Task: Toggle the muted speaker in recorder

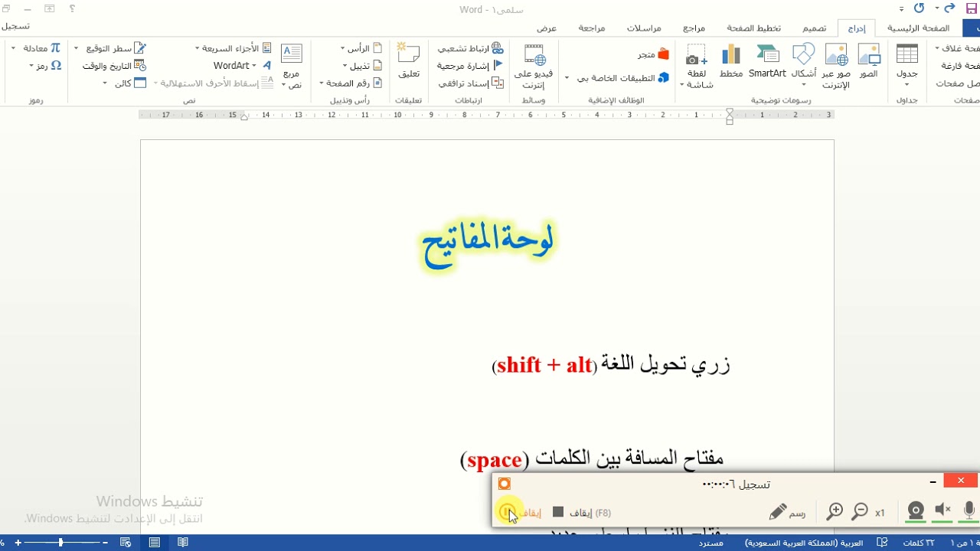Action: [x=942, y=511]
